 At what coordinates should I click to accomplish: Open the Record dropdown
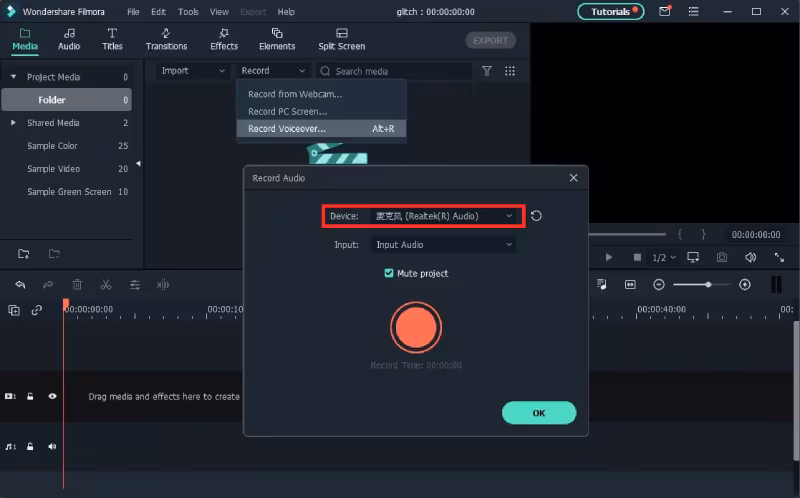pos(272,70)
